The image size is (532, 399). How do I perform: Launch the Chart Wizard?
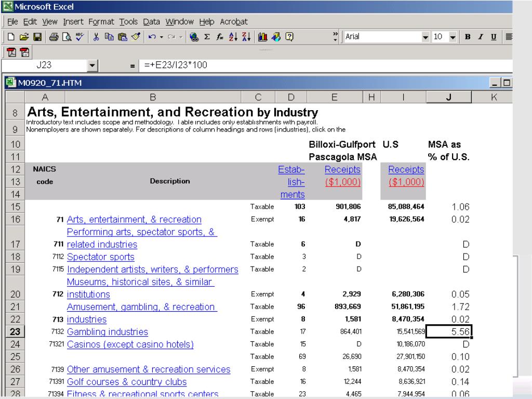(262, 37)
